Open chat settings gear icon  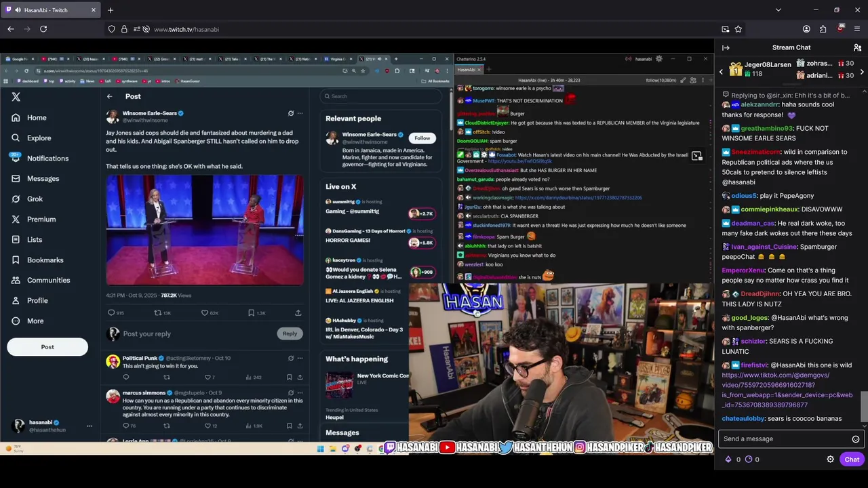830,460
